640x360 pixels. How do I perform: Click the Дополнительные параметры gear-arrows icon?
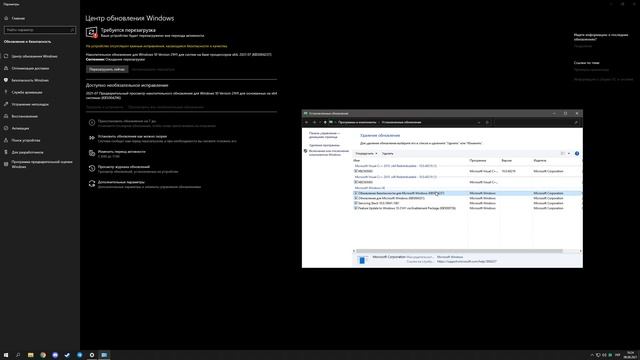(x=92, y=184)
